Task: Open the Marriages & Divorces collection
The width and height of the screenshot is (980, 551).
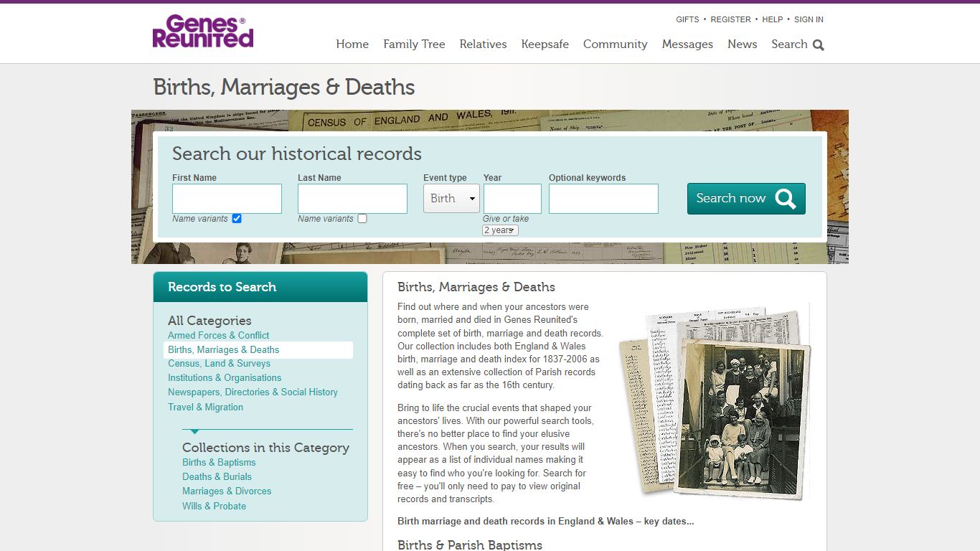Action: (227, 491)
